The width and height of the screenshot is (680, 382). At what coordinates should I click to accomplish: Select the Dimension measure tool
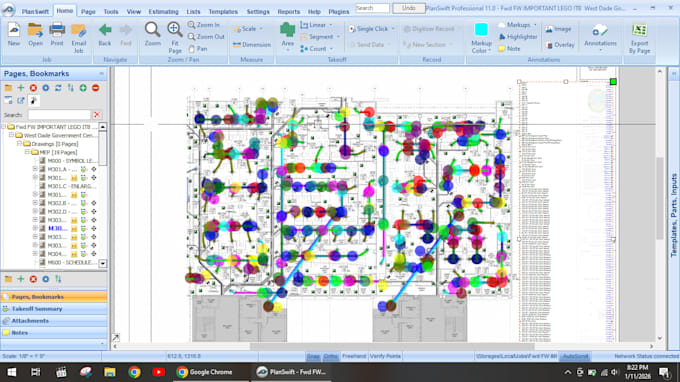(x=252, y=45)
